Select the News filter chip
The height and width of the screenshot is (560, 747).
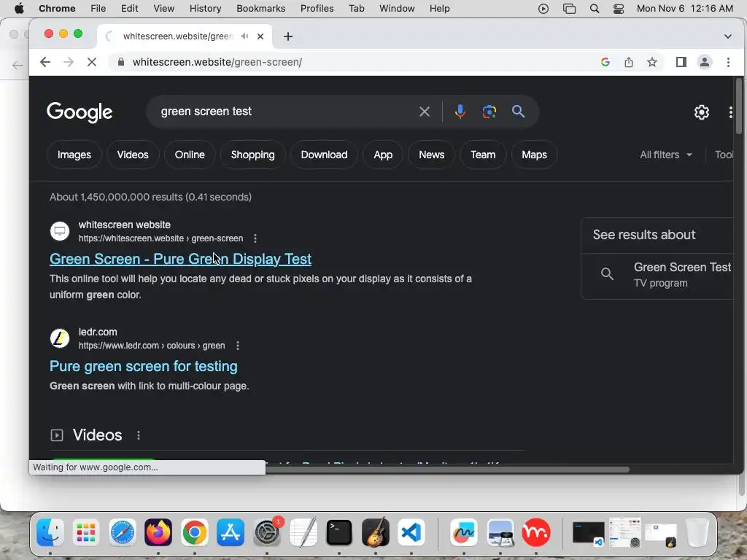click(x=432, y=155)
